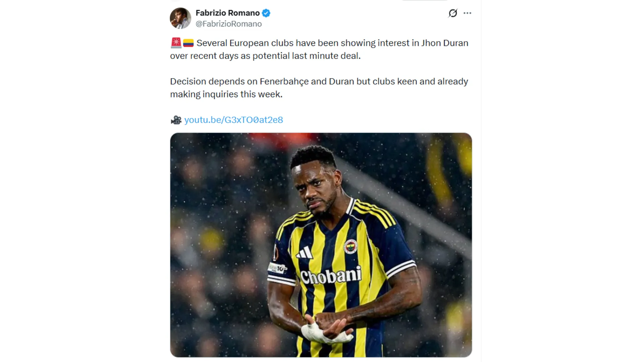
Task: Click the Fabrizio Romano display name
Action: (x=227, y=13)
